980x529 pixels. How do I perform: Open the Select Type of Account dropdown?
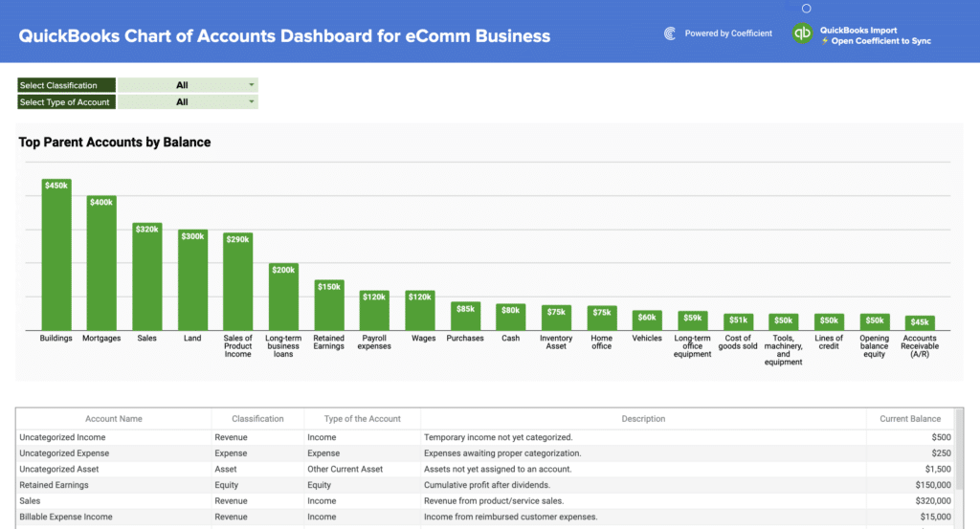[188, 101]
